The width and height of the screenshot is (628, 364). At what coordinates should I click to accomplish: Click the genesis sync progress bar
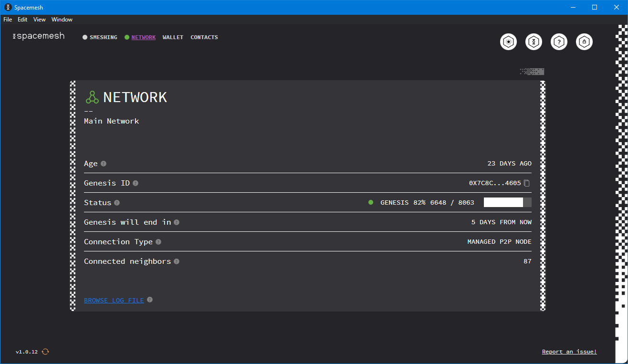508,202
